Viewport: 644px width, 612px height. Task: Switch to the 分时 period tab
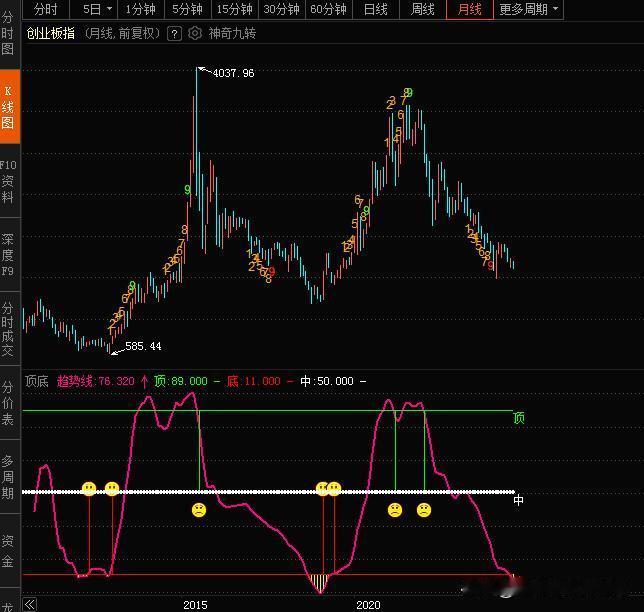point(46,9)
